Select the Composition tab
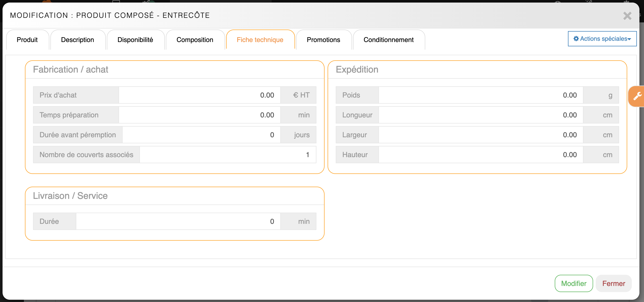This screenshot has height=302, width=644. [195, 40]
